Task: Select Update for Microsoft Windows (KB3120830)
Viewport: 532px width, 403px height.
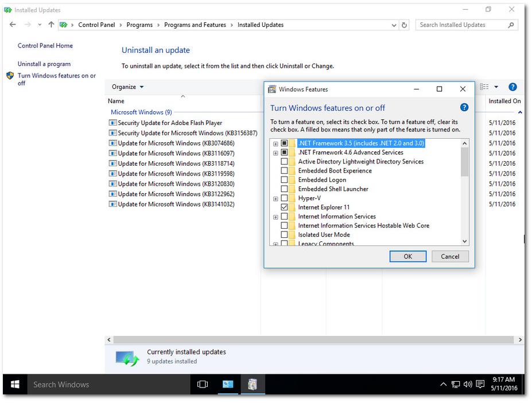Action: (176, 183)
